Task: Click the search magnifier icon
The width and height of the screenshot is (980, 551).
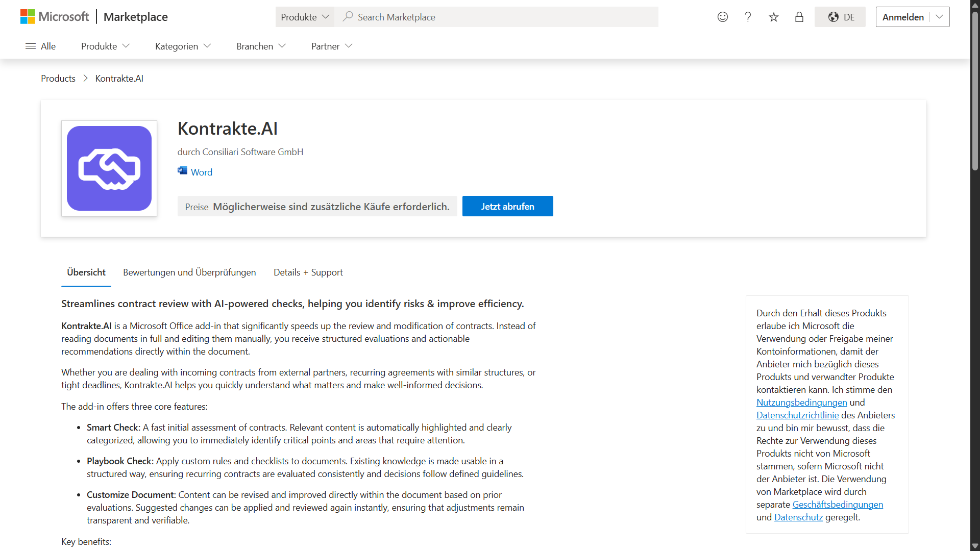Action: click(348, 17)
